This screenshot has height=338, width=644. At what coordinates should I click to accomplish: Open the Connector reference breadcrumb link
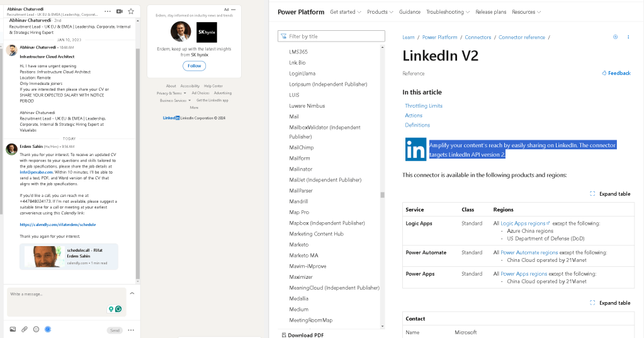[522, 37]
